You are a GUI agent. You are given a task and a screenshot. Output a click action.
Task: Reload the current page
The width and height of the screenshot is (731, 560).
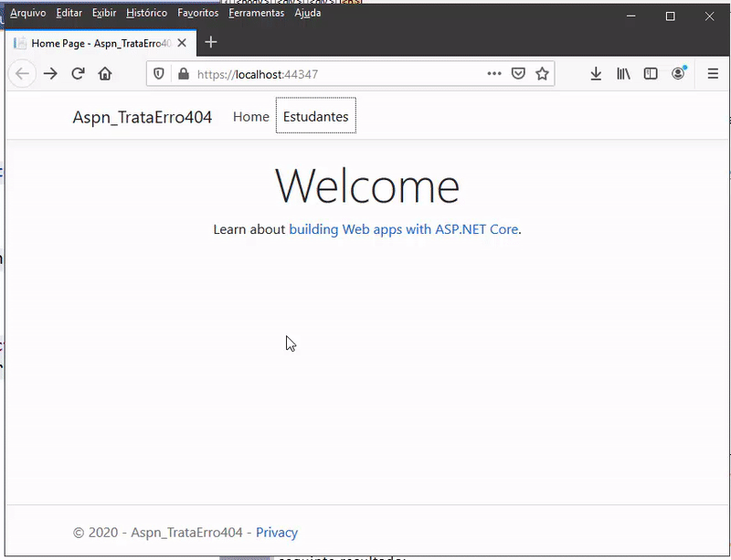[78, 74]
